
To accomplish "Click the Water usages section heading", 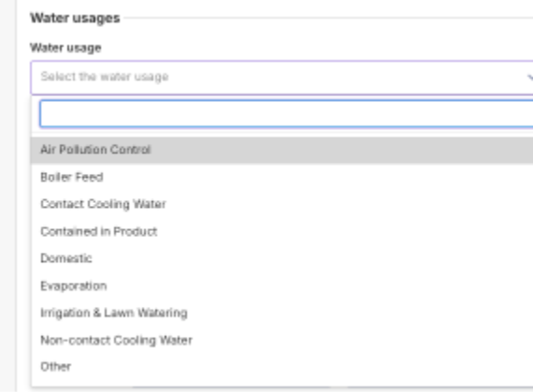I will click(75, 18).
